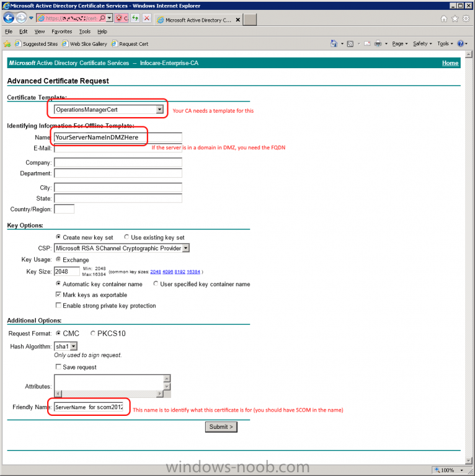Go back with the browser Back arrow
Screen dimensions: 475x476
[9, 18]
